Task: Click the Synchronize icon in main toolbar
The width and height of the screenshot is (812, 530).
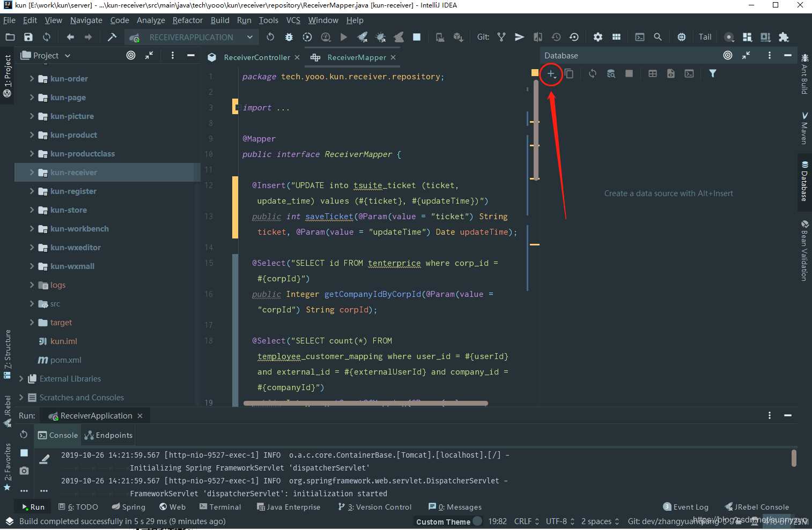Action: point(47,37)
